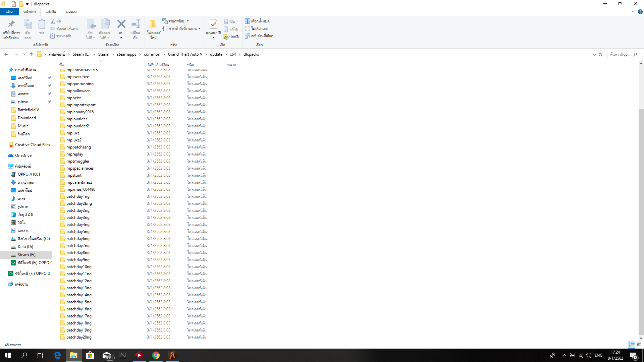The width and height of the screenshot is (644, 362).
Task: Click Select All (เลือกทั้งหมด) icon
Action: [x=248, y=21]
